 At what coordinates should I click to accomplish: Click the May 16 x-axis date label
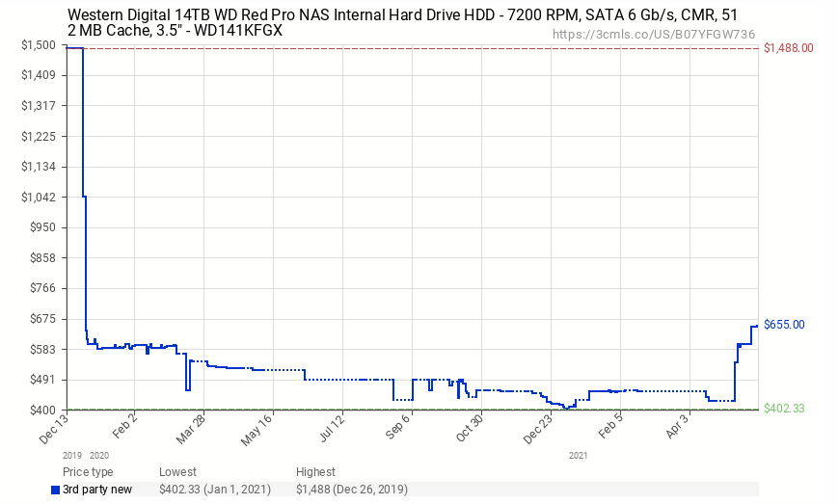point(258,431)
